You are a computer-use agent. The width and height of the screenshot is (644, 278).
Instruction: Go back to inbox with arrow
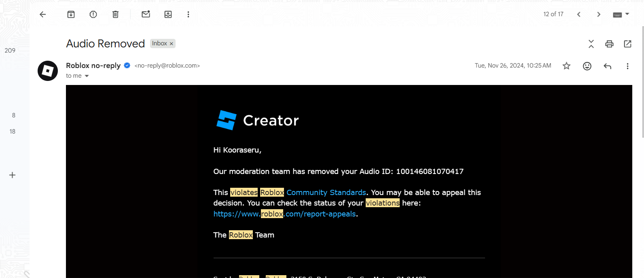coord(43,15)
